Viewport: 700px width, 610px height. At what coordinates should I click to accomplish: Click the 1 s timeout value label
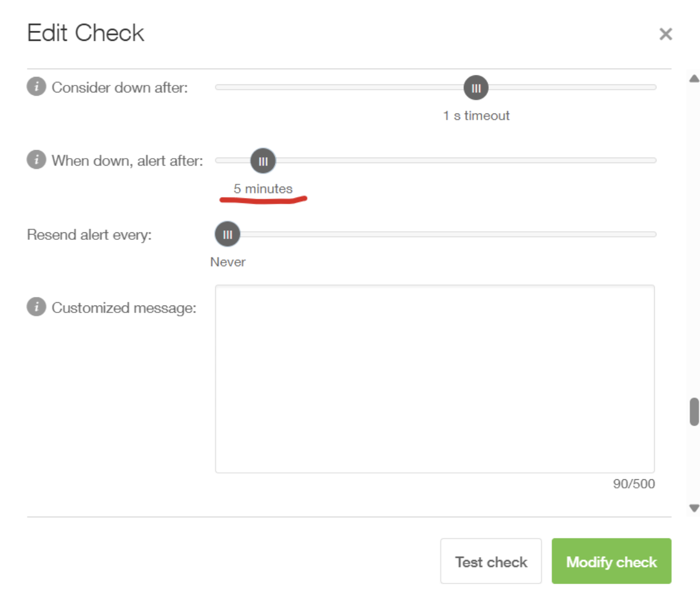click(476, 116)
